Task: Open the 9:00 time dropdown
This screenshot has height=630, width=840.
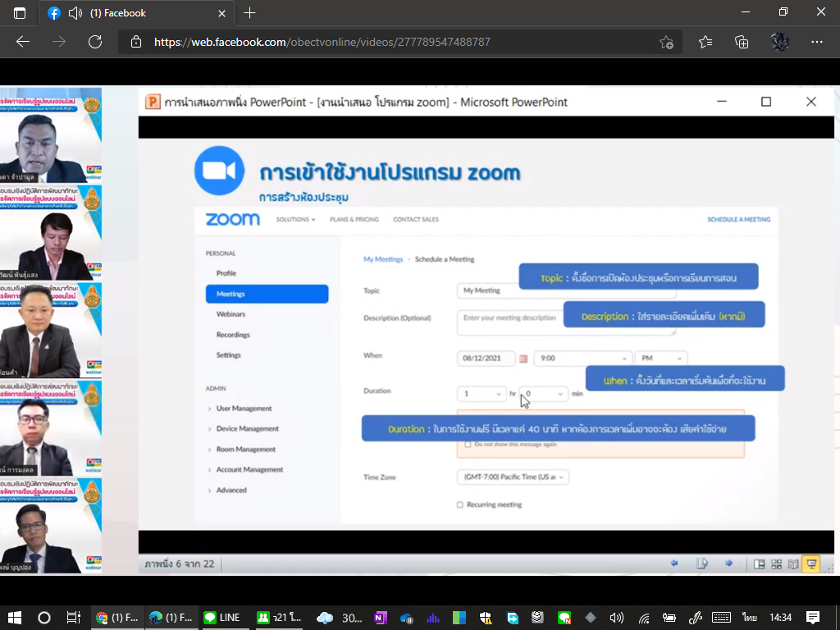Action: coord(583,358)
